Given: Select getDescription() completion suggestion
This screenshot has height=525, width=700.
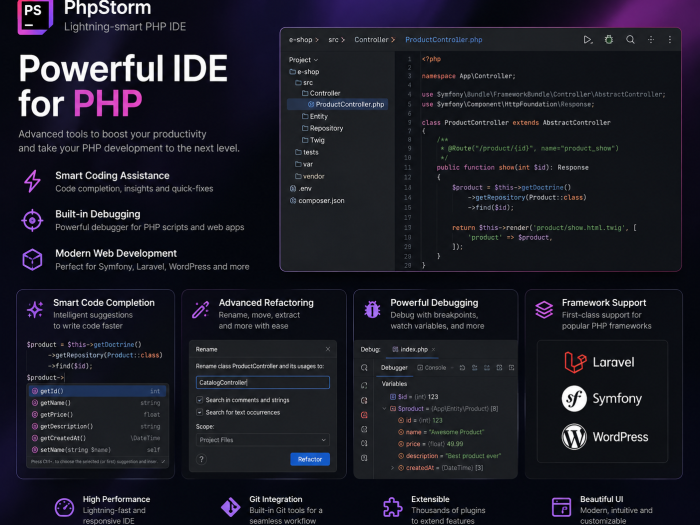Looking at the screenshot, I should [97, 426].
